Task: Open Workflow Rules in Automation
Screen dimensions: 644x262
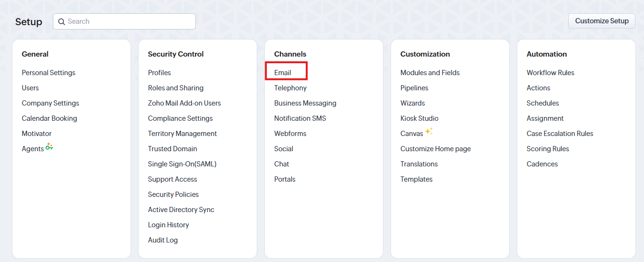Action: point(551,73)
